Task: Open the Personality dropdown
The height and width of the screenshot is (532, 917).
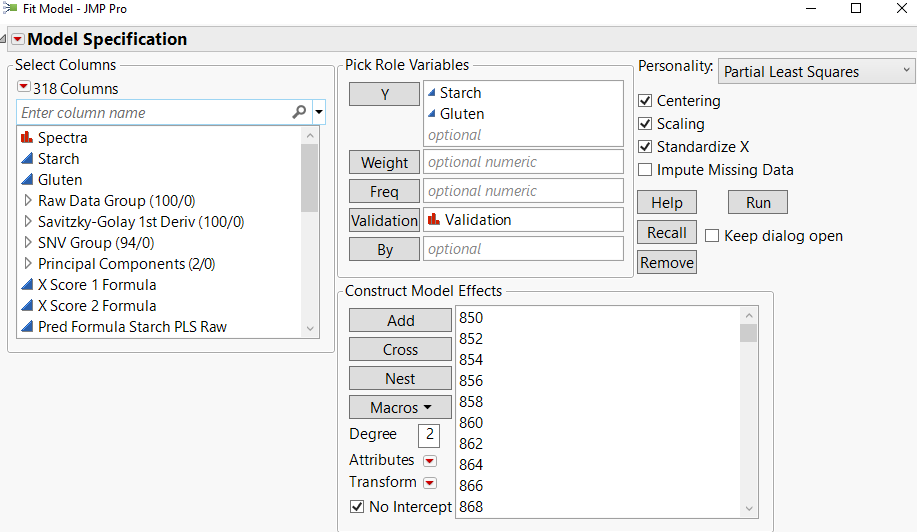Action: click(x=816, y=71)
